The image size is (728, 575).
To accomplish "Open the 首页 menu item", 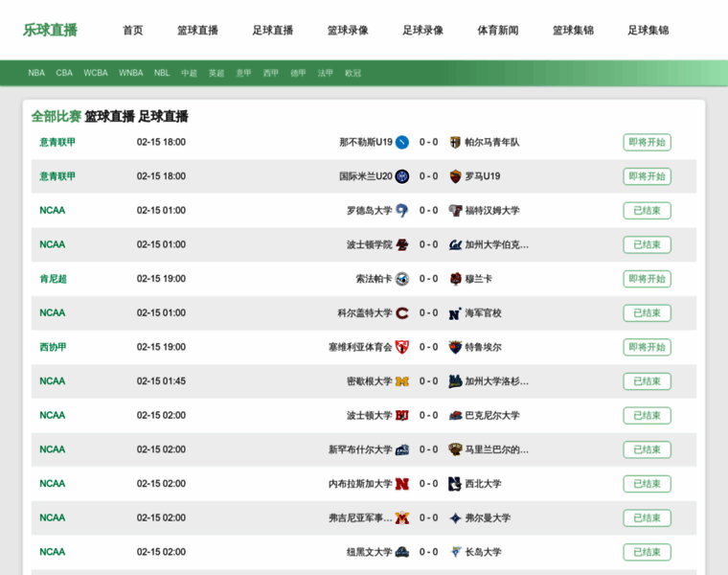I will pos(133,31).
